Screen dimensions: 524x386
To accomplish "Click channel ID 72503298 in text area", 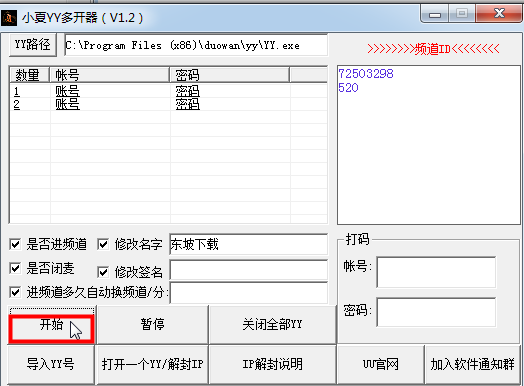I will point(366,74).
